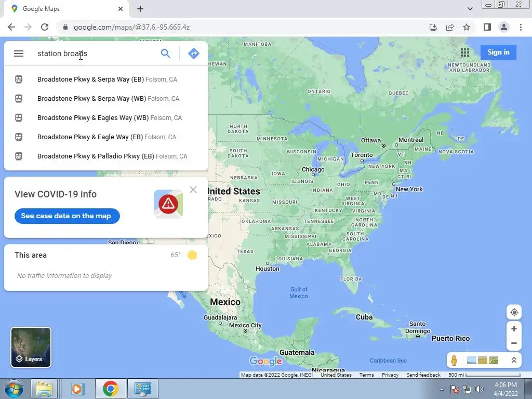Show your location on the map
The width and height of the screenshot is (532, 399).
coord(514,312)
